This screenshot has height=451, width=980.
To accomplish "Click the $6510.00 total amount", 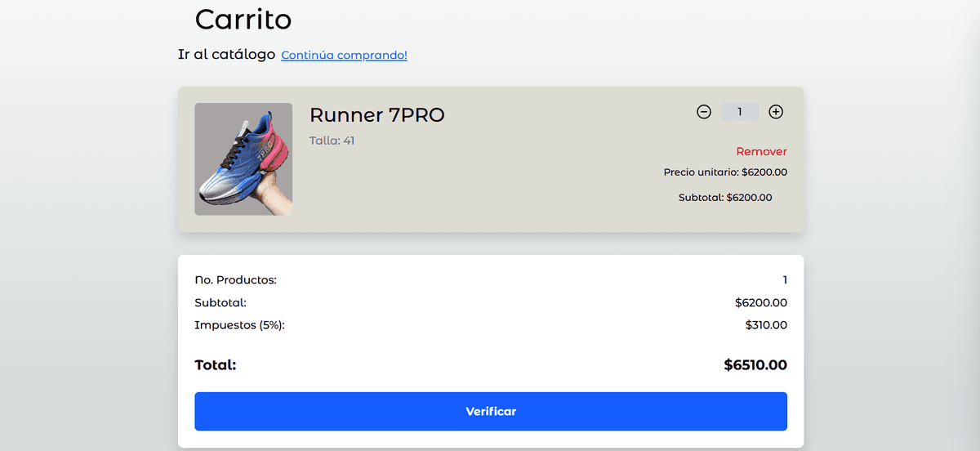I will pyautogui.click(x=755, y=364).
